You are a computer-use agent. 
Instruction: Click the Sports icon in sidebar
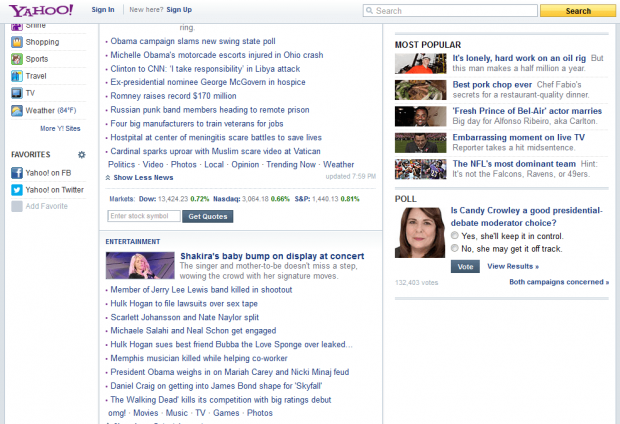[x=17, y=59]
